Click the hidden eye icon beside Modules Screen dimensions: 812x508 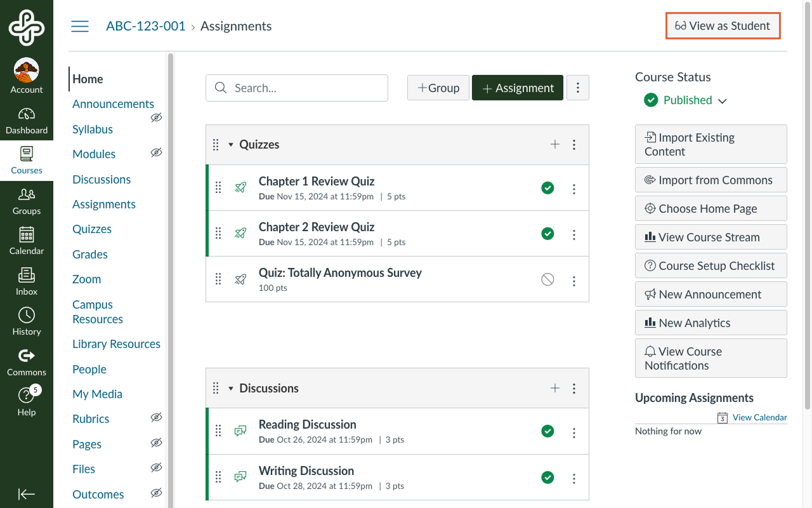156,152
